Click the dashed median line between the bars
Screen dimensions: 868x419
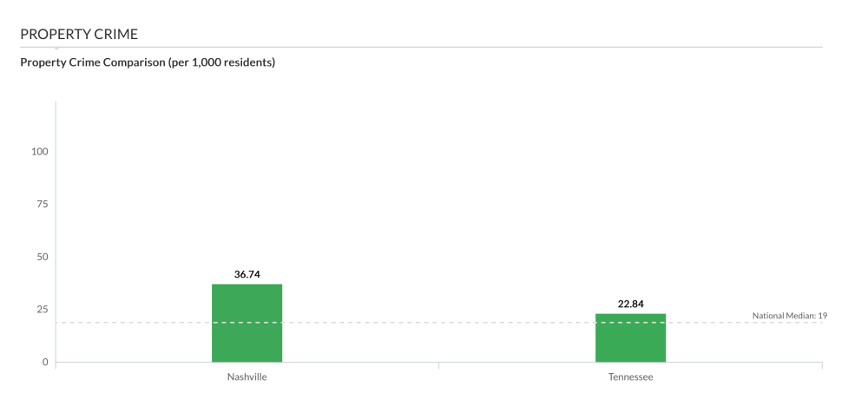tap(438, 323)
